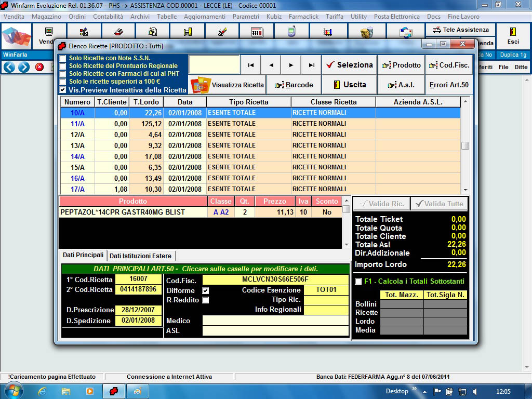Check F1 Calcola i Totali Sottostanti
Screen dimensions: 532x399
(x=358, y=281)
